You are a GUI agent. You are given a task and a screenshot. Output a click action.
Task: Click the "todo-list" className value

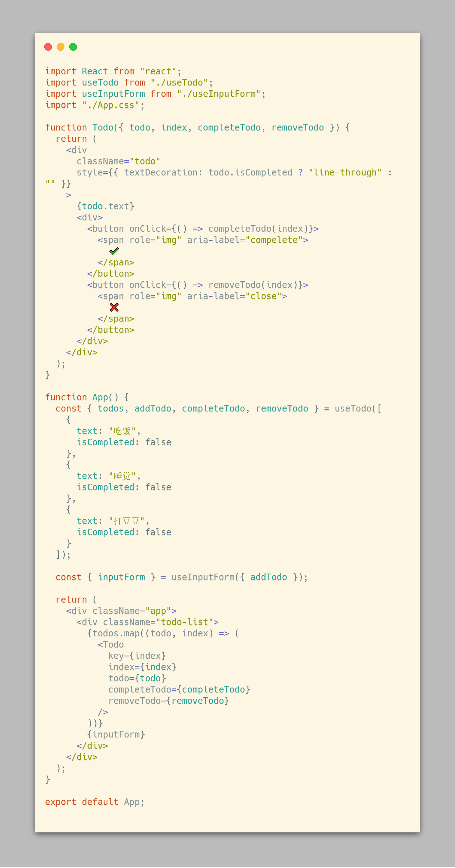click(x=184, y=622)
